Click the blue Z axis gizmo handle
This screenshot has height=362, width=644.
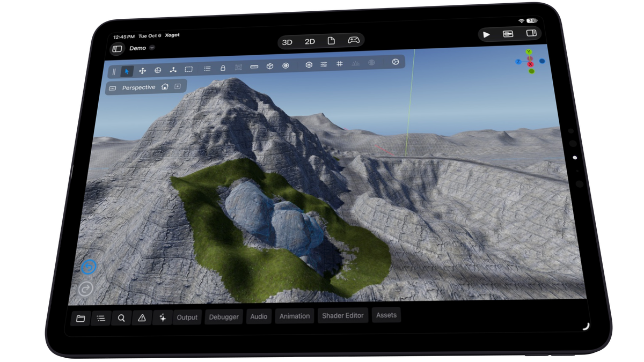pos(518,62)
